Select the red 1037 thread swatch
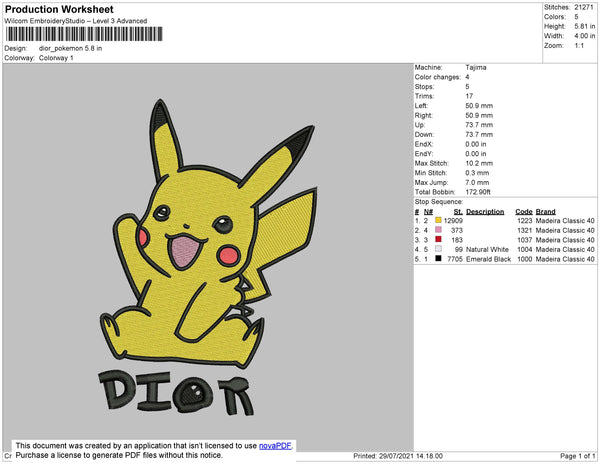Image resolution: width=600 pixels, height=464 pixels. (438, 239)
